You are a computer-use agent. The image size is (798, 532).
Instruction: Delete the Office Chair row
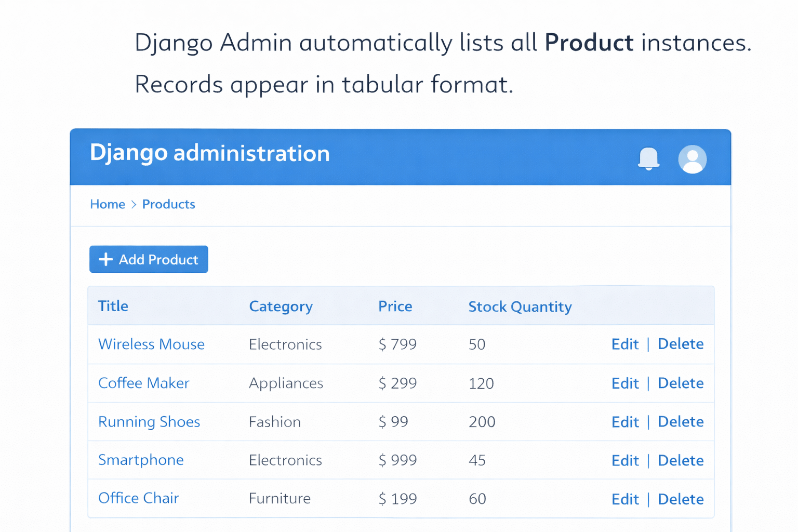coord(681,499)
